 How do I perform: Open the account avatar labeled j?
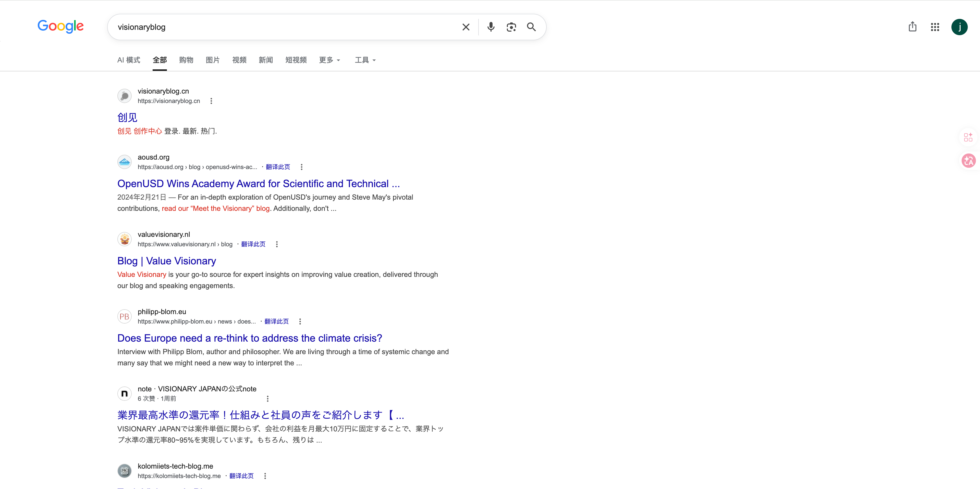coord(960,27)
